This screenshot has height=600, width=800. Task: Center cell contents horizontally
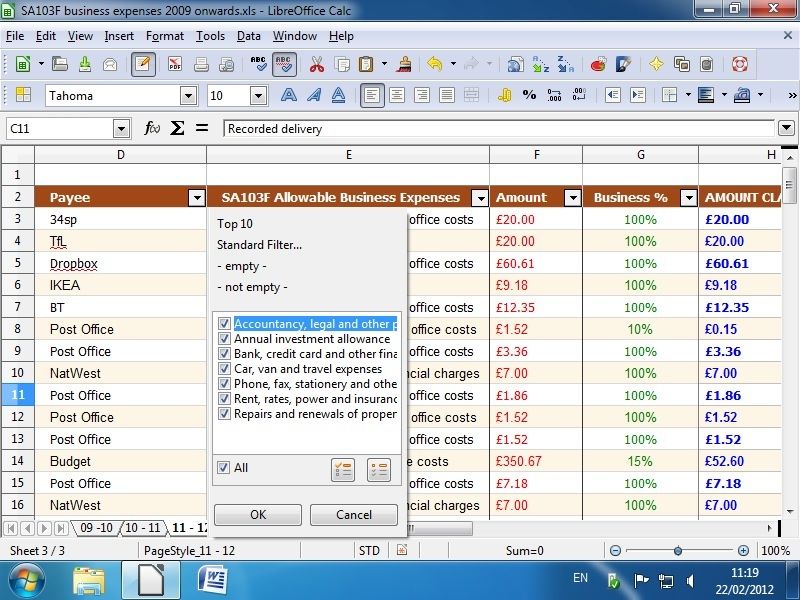[x=397, y=95]
